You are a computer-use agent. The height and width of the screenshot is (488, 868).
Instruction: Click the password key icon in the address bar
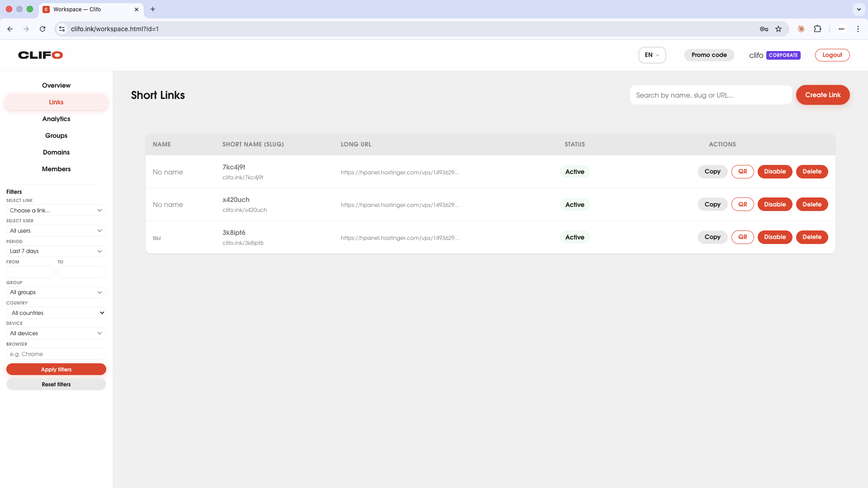point(764,29)
